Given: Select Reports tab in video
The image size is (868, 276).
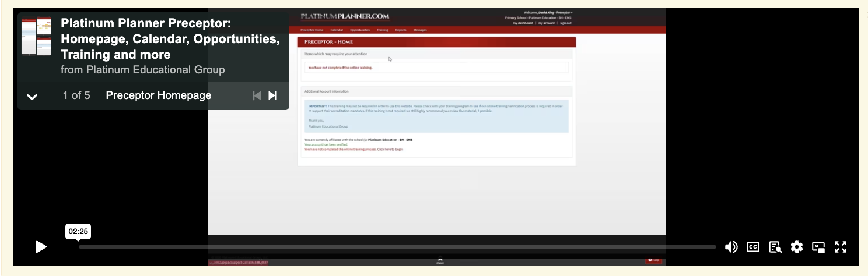Looking at the screenshot, I should [400, 30].
